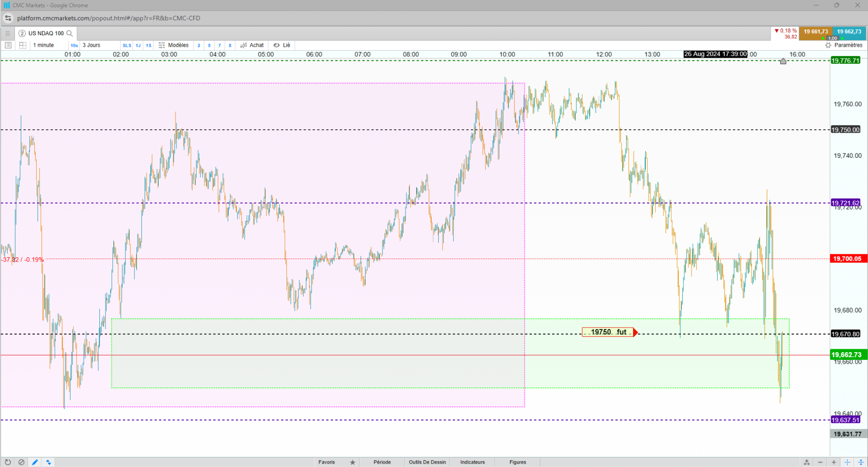The height and width of the screenshot is (467, 868).
Task: Click the daily change 0,18 % indicator
Action: (x=786, y=31)
